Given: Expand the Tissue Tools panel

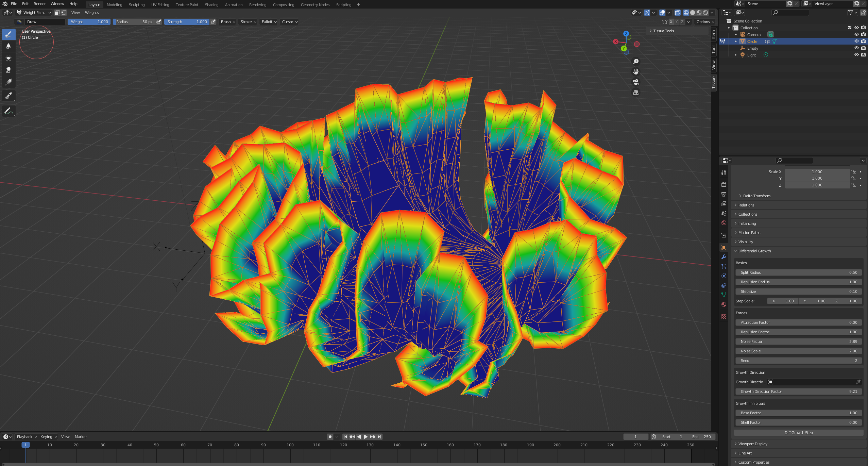Looking at the screenshot, I should pyautogui.click(x=663, y=31).
